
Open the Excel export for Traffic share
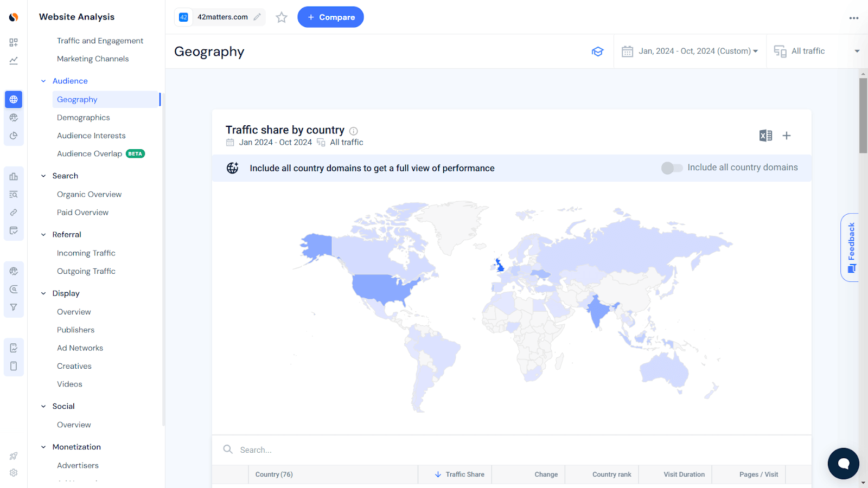[765, 136]
